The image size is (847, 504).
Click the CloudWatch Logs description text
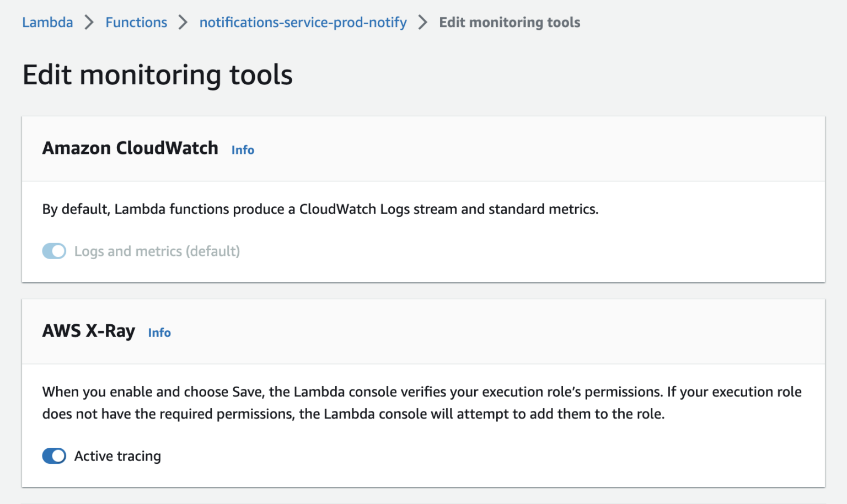coord(320,209)
